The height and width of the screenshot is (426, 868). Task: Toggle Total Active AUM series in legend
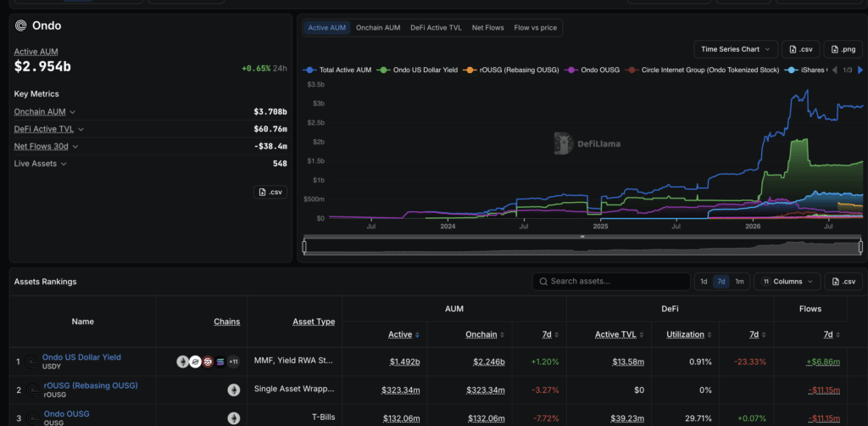tap(337, 70)
